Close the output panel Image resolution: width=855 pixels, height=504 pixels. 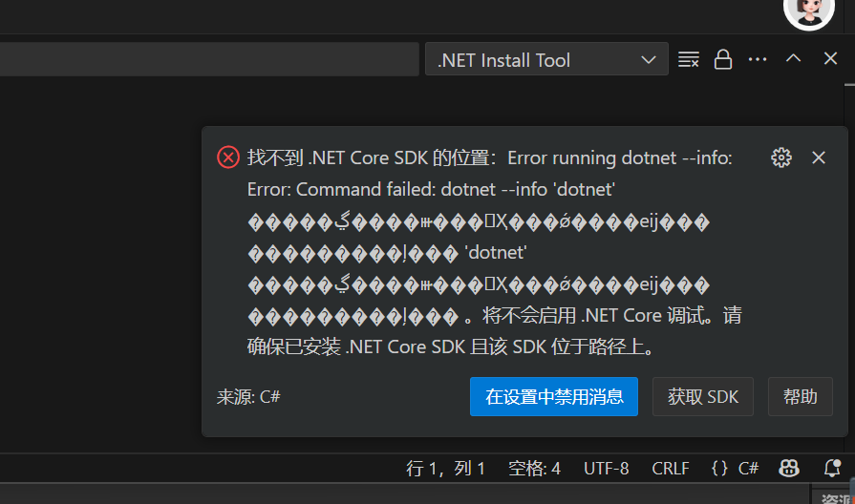[x=830, y=58]
